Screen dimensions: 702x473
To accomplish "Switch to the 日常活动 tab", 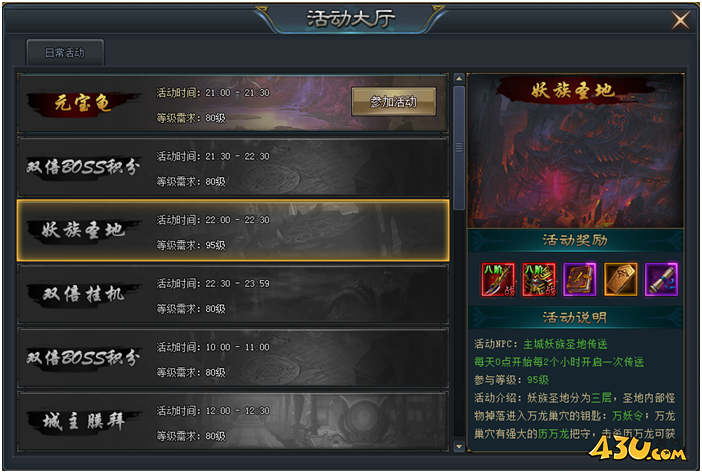I will (x=65, y=52).
